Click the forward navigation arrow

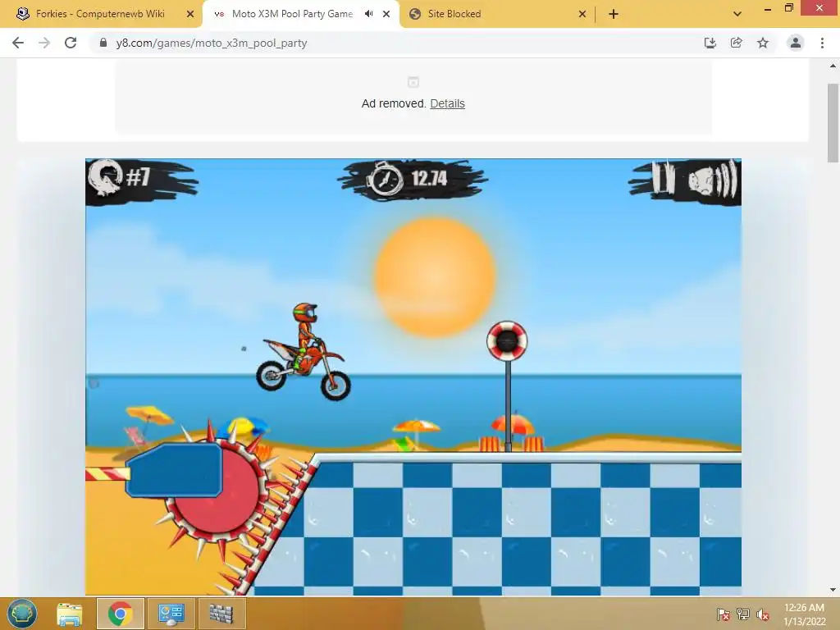[x=44, y=43]
